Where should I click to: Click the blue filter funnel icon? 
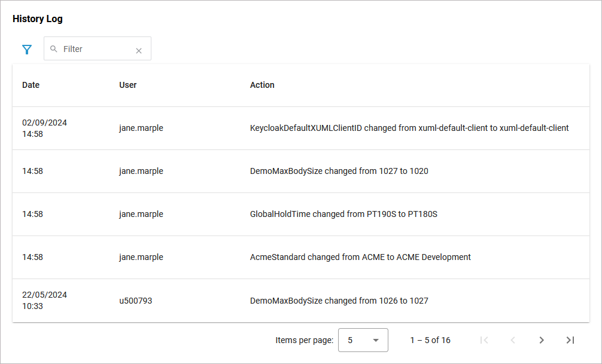click(x=27, y=50)
